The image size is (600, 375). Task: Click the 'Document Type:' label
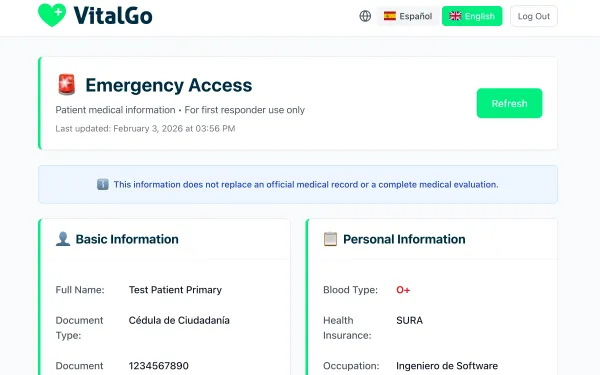[79, 328]
